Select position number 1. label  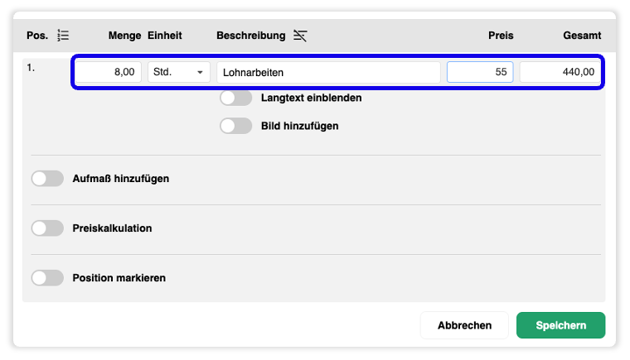pos(31,68)
